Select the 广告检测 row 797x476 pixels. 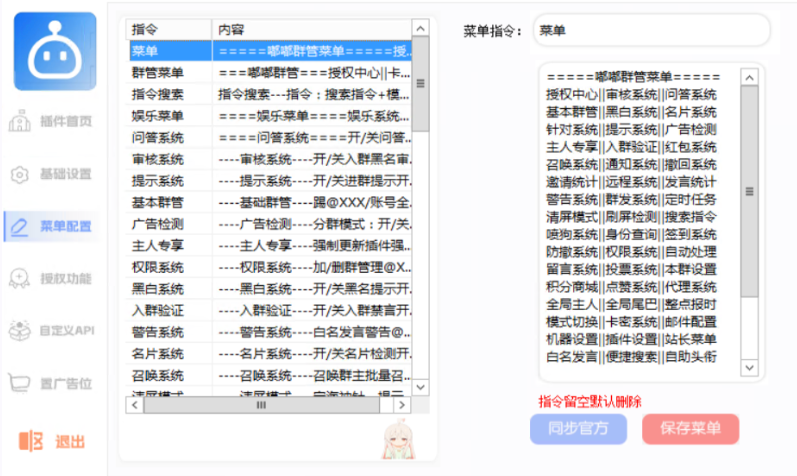pyautogui.click(x=269, y=224)
